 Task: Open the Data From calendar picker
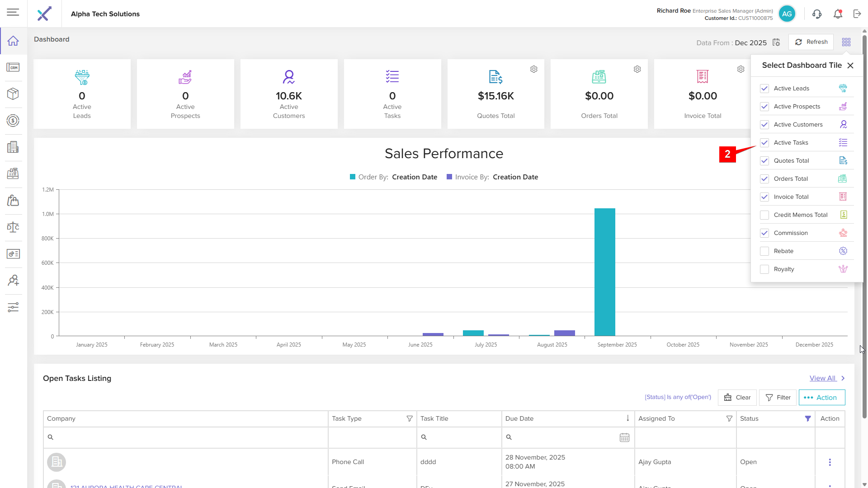tap(776, 42)
